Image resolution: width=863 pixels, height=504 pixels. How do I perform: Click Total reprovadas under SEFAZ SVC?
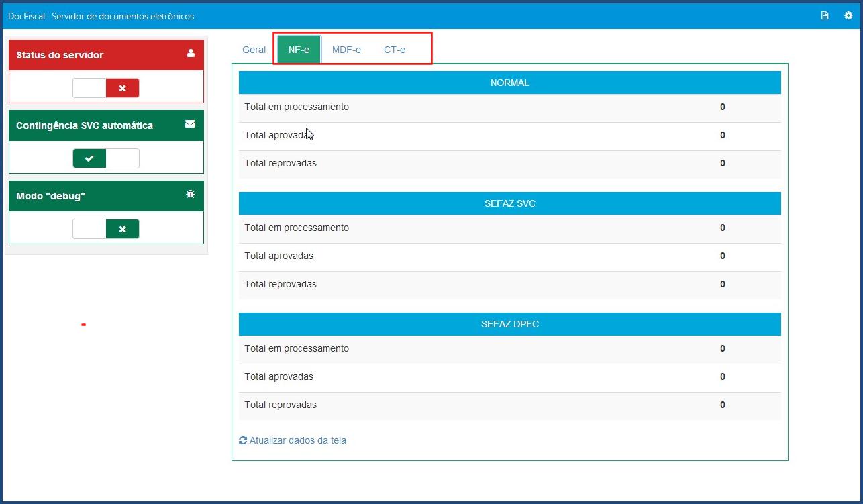click(x=281, y=284)
